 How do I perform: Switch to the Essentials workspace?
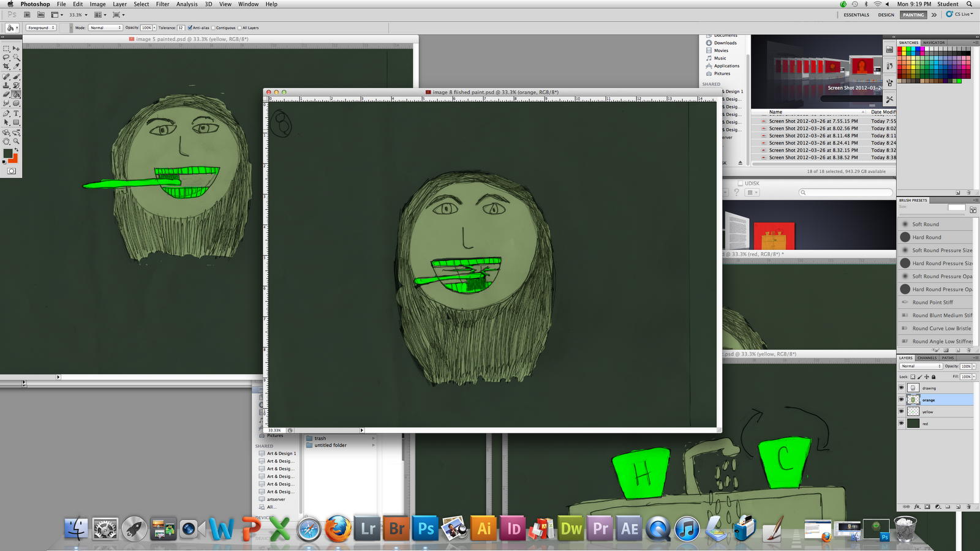coord(856,15)
